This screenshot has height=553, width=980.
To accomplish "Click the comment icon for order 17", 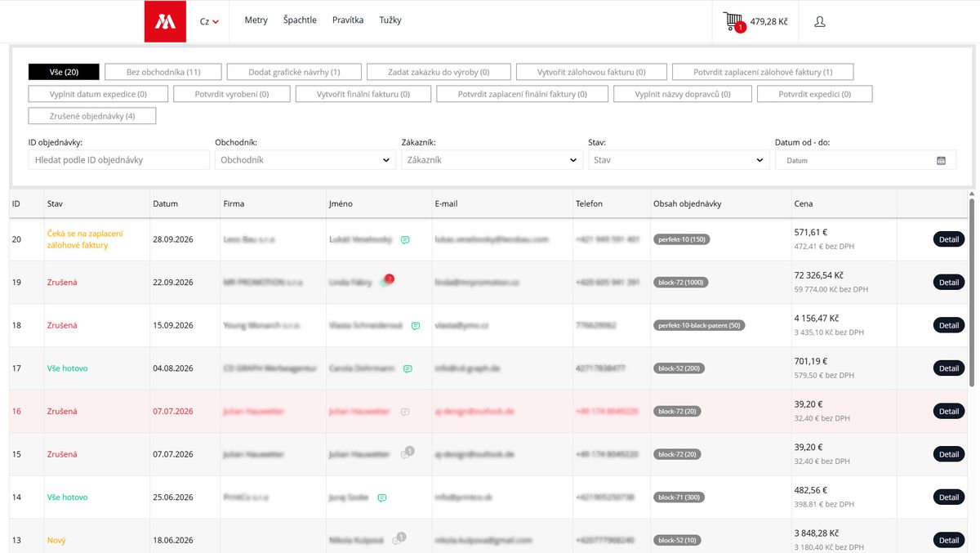I will click(x=408, y=368).
